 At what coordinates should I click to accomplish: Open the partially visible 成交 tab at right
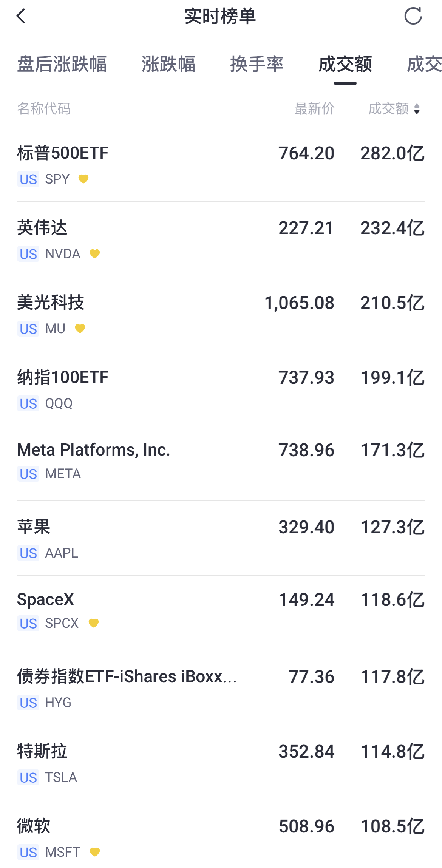point(424,64)
